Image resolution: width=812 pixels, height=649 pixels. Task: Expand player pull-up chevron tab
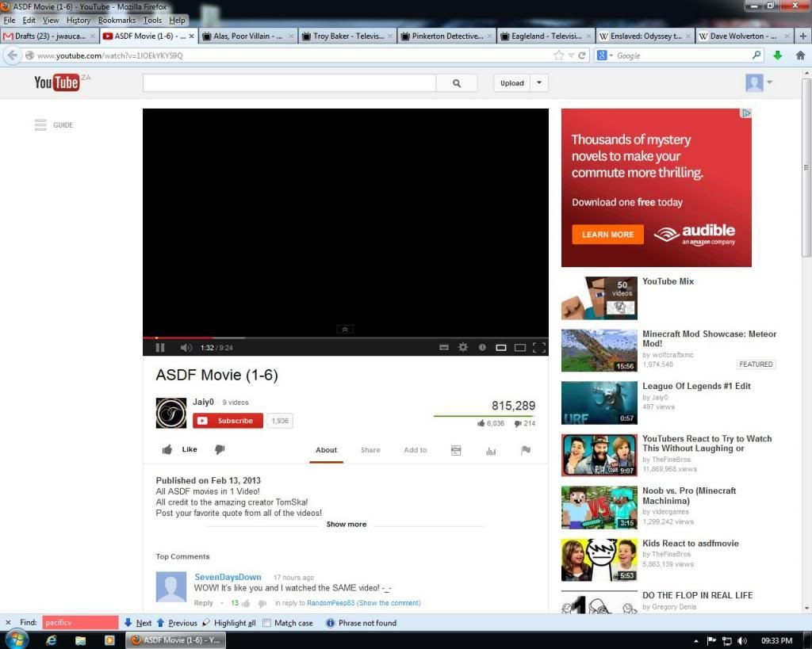point(345,329)
